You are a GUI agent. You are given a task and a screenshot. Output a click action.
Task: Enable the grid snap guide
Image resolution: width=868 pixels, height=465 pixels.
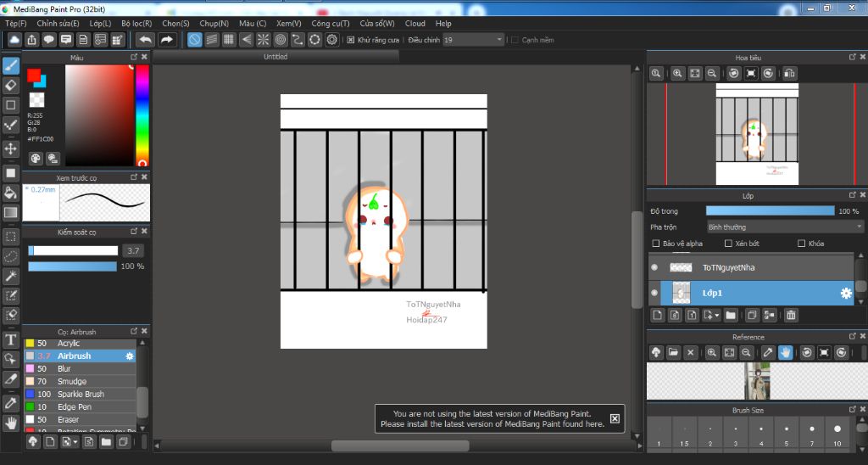click(x=229, y=39)
